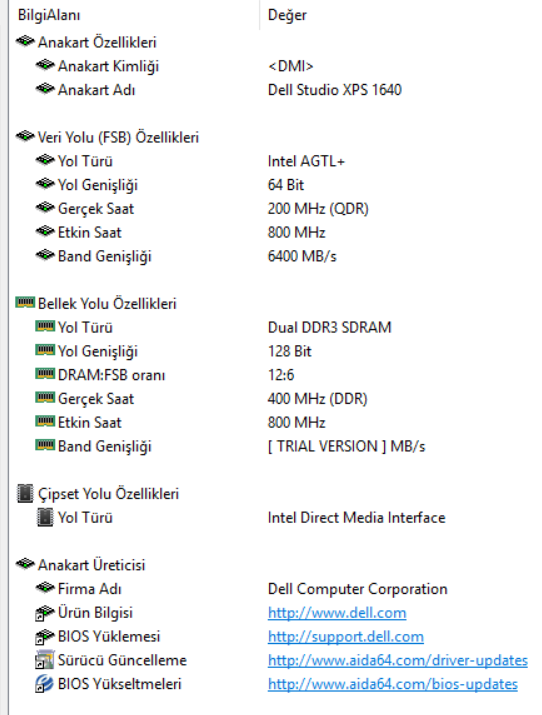Select the 200 MHz (QDR) value
The width and height of the screenshot is (542, 715).
tap(318, 209)
